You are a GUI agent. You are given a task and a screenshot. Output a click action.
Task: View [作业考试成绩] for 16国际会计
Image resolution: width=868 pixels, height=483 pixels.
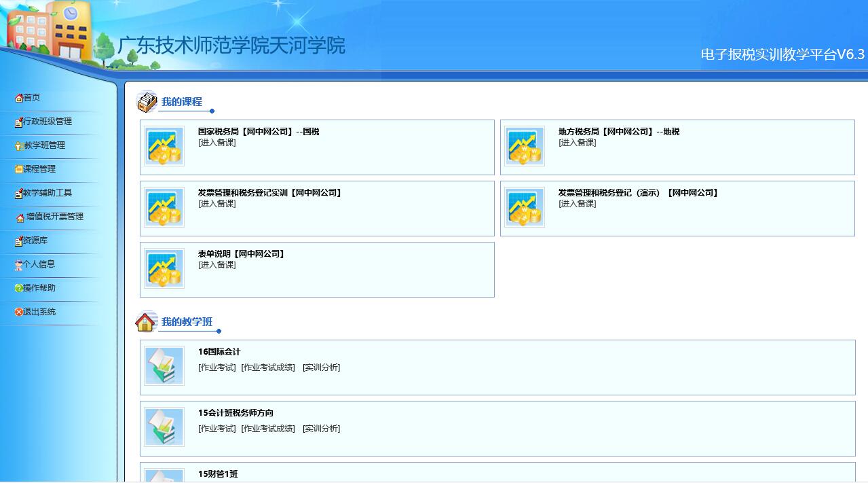click(268, 368)
